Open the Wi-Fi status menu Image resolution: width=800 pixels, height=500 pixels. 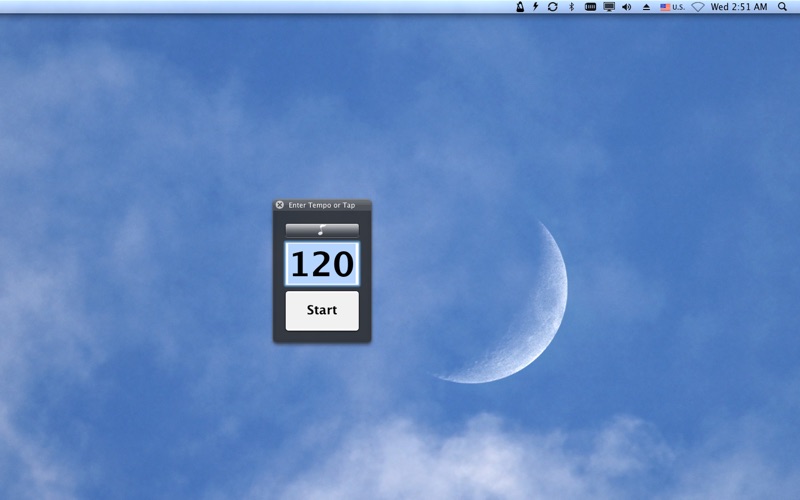(x=698, y=7)
